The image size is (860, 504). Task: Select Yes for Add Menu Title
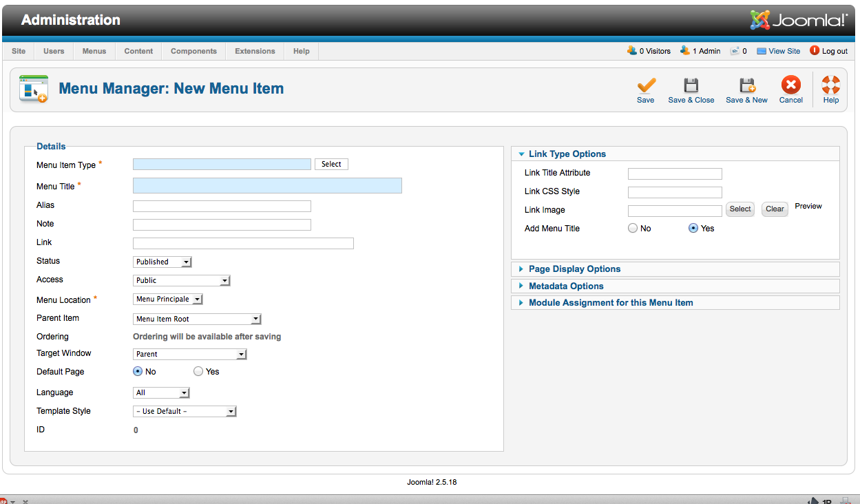click(693, 229)
